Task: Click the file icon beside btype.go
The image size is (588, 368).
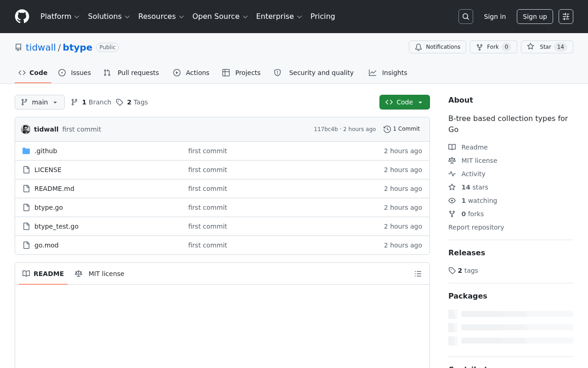Action: [x=26, y=207]
